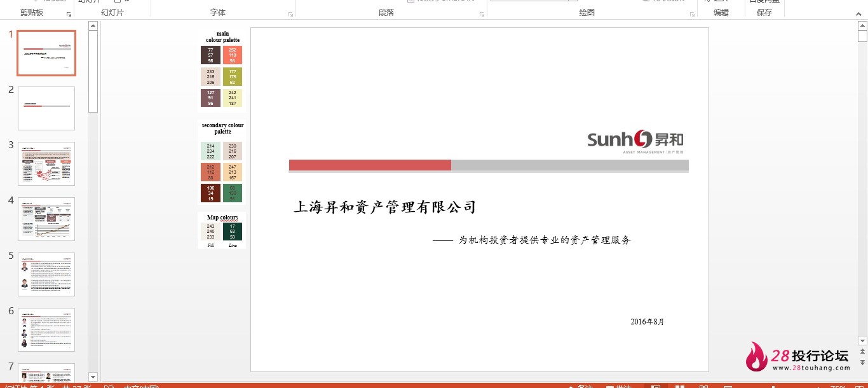This screenshot has height=388, width=868.
Task: Select slide 2 thumbnail
Action: click(x=46, y=108)
